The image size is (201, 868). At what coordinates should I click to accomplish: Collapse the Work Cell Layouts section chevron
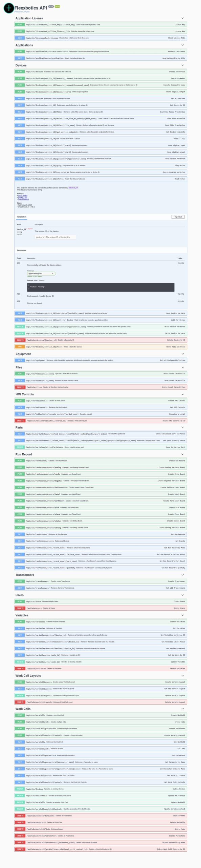point(183,675)
